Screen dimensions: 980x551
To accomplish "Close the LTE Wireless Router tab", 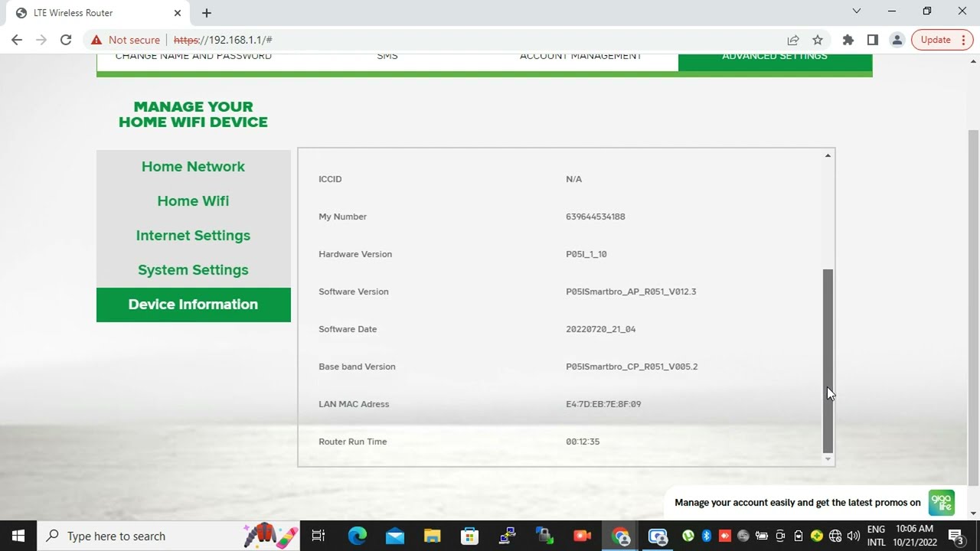I will tap(177, 13).
